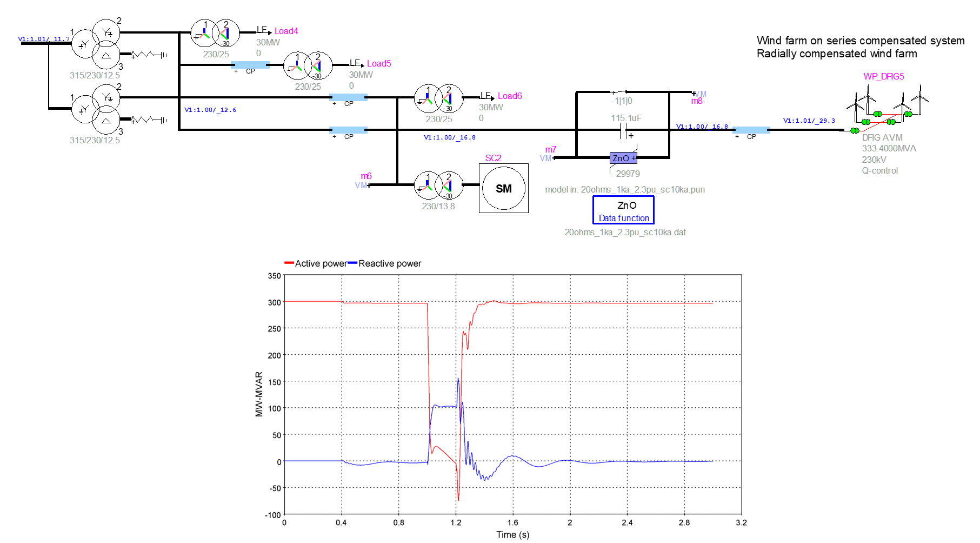Click the delta winding above the 230/13.8 label
This screenshot has width=980, height=543.
(x=448, y=186)
